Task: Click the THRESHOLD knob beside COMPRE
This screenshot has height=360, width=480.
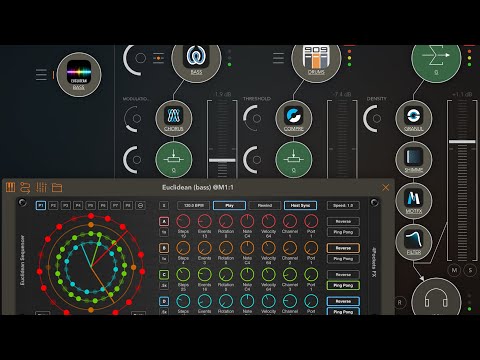Action: [254, 118]
